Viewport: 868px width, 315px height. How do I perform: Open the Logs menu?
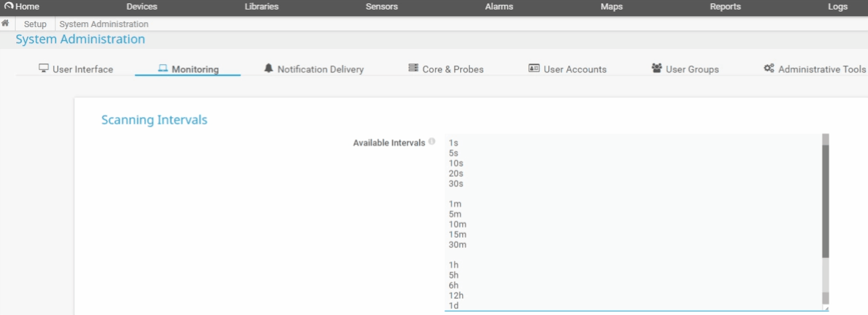838,7
